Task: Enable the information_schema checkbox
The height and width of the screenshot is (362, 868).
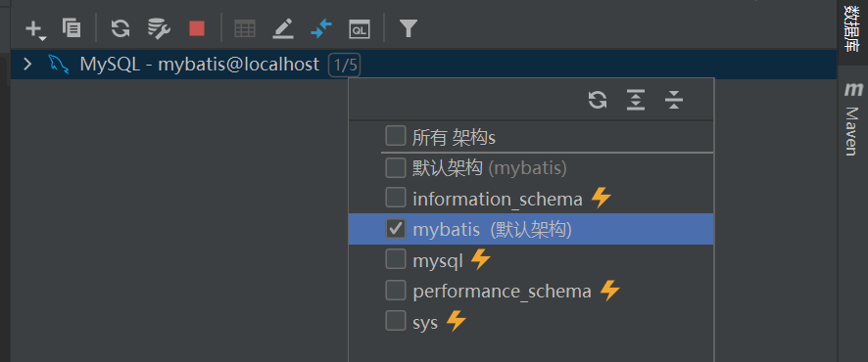Action: 395,198
